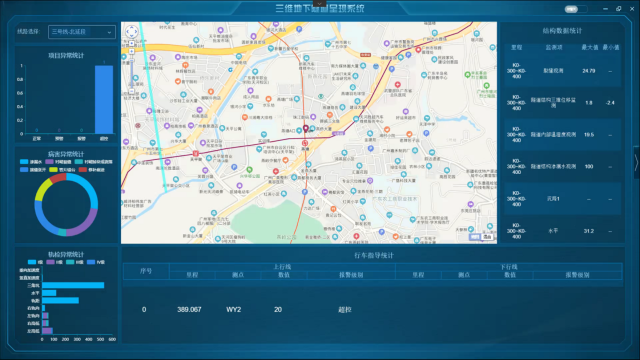
Task: Select the min value -2.4 cell
Action: [610, 103]
